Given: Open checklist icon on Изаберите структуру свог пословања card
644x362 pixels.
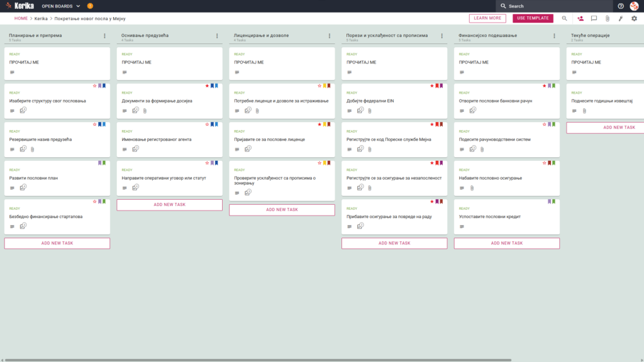Looking at the screenshot, I should coord(23,111).
